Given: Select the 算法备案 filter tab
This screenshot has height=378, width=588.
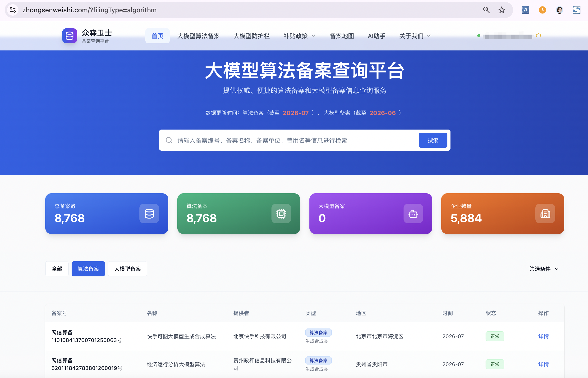Looking at the screenshot, I should coord(88,269).
